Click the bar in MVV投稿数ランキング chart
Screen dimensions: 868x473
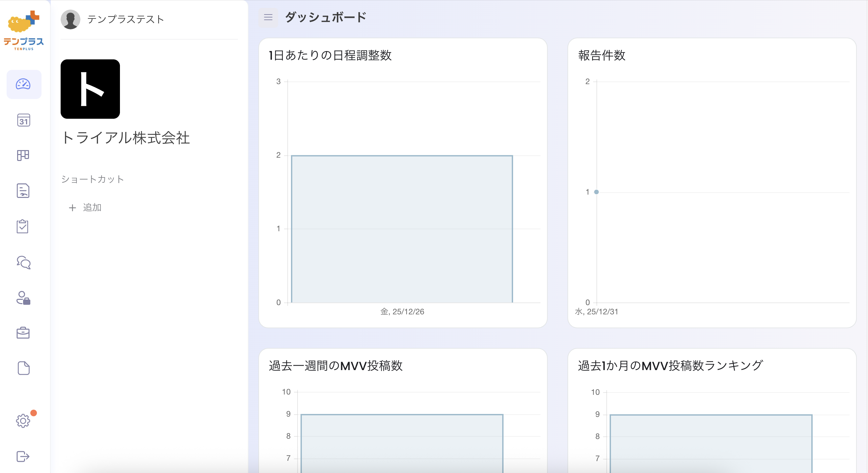[711, 444]
